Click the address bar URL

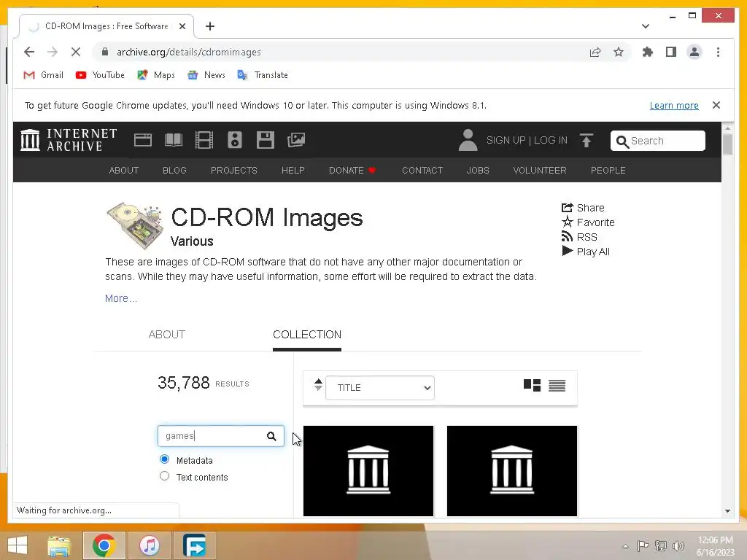tap(189, 52)
